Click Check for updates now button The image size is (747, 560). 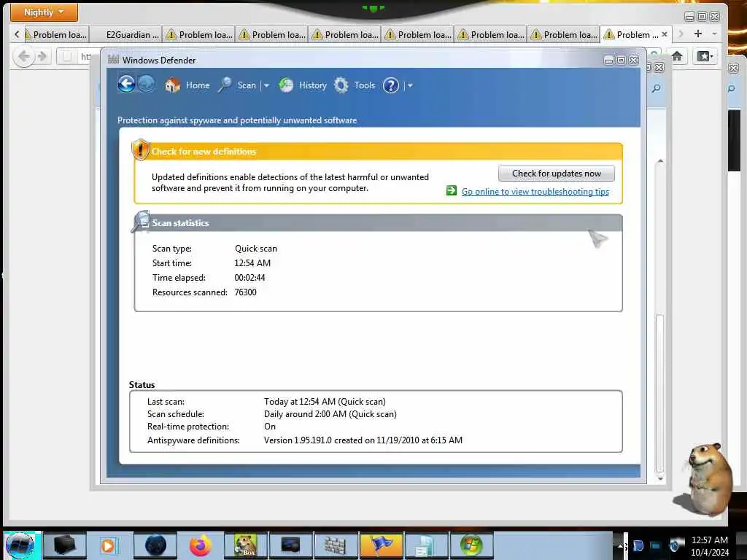pyautogui.click(x=557, y=174)
